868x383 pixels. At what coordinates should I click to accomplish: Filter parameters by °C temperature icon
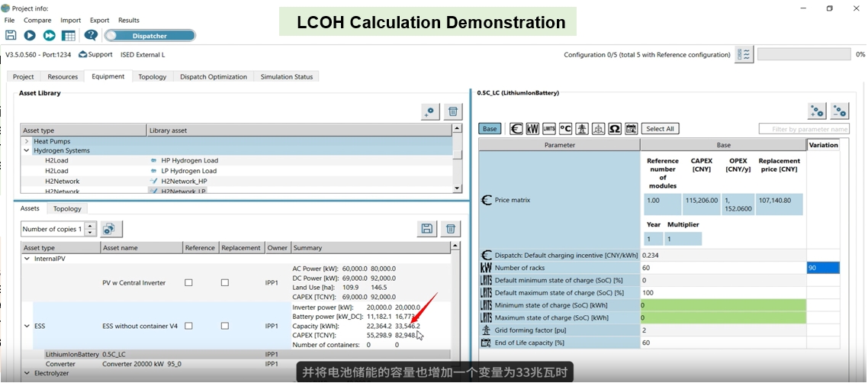click(x=565, y=129)
